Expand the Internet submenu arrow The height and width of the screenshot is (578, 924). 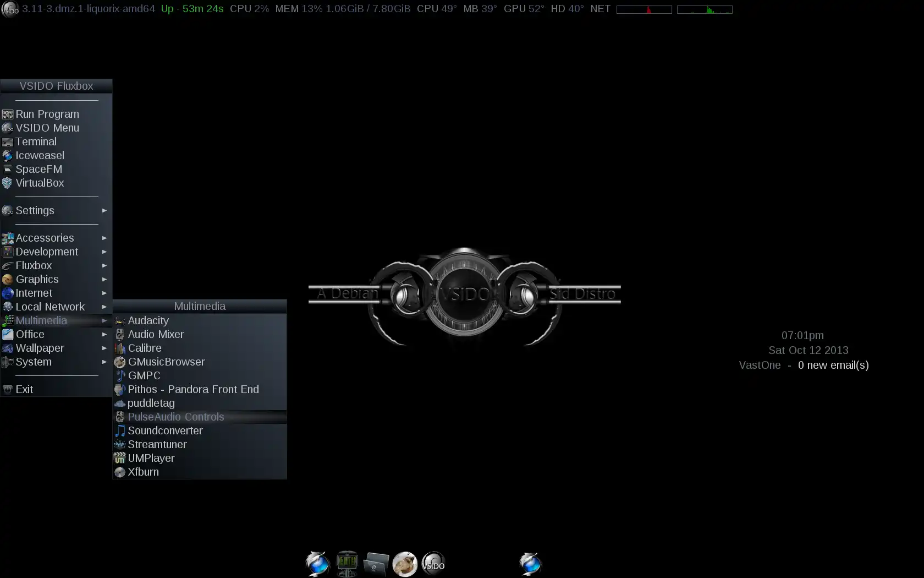104,293
